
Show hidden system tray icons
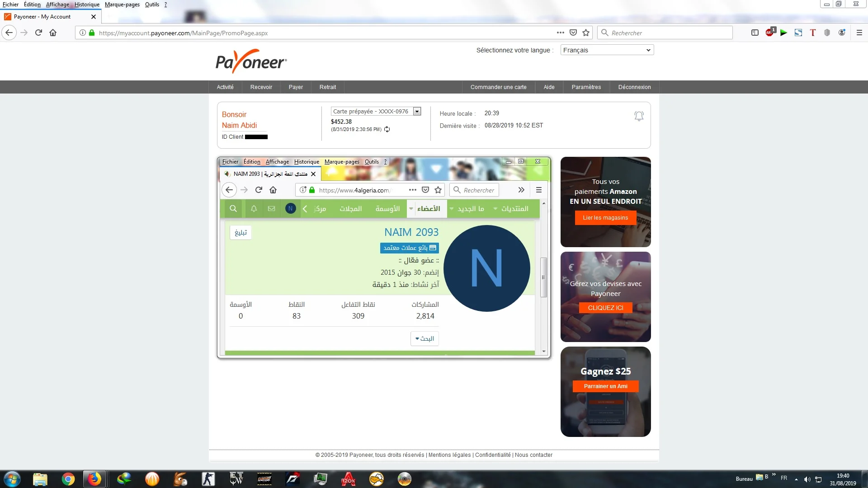796,479
